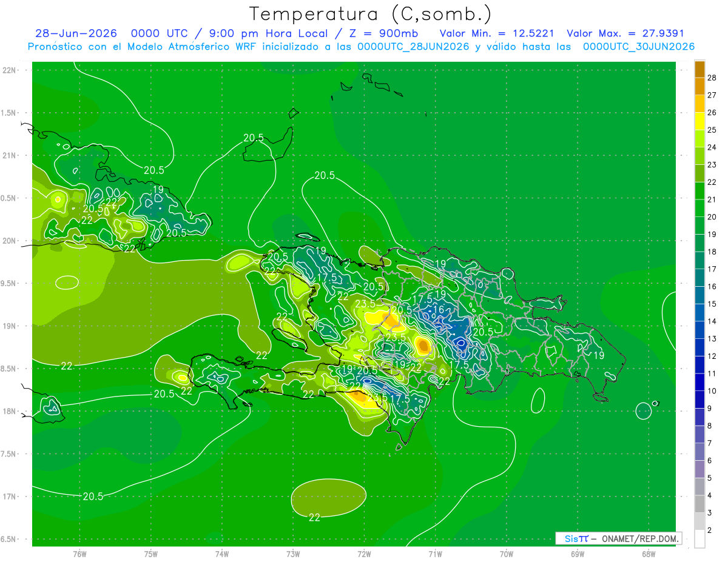
Task: Click the "74W" longitude axis label
Action: [222, 554]
